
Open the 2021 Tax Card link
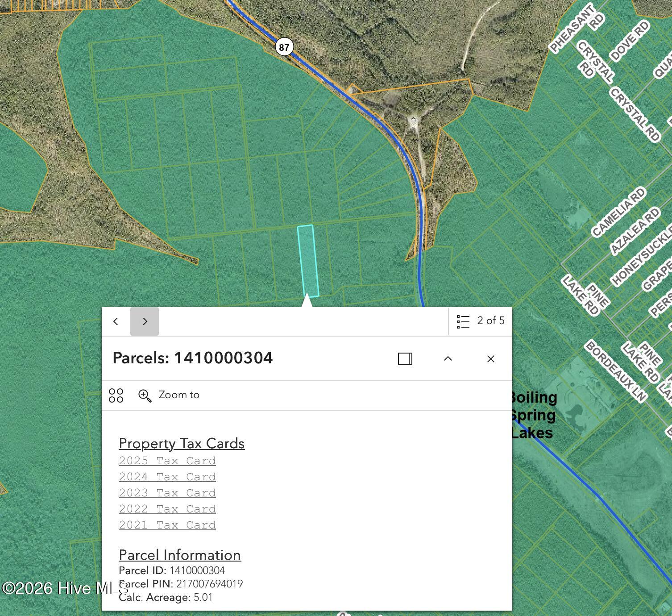point(167,525)
